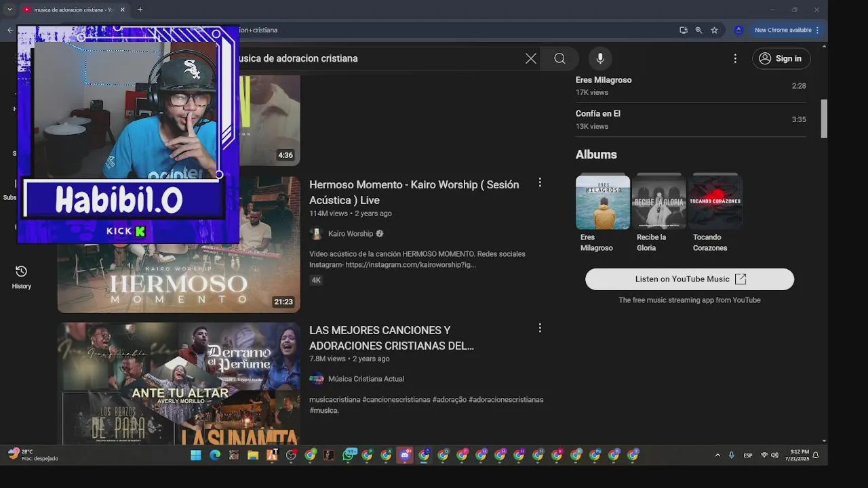Viewport: 868px width, 488px height.
Task: Open WhatsApp taskbar icon with 99+ badge
Action: point(349,455)
